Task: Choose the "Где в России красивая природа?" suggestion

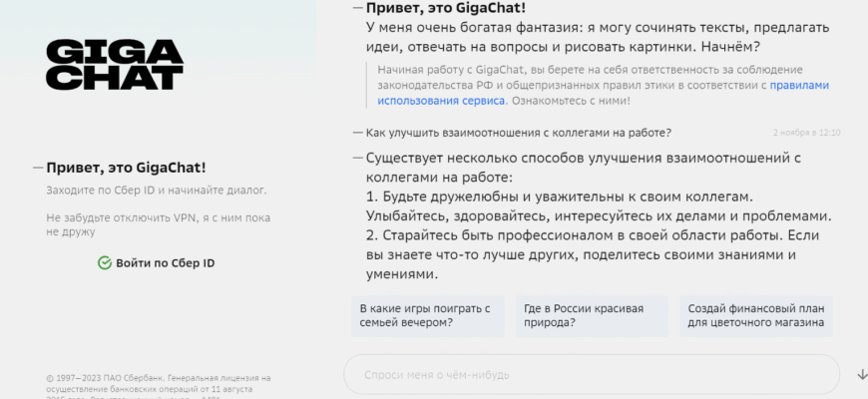Action: [x=593, y=315]
